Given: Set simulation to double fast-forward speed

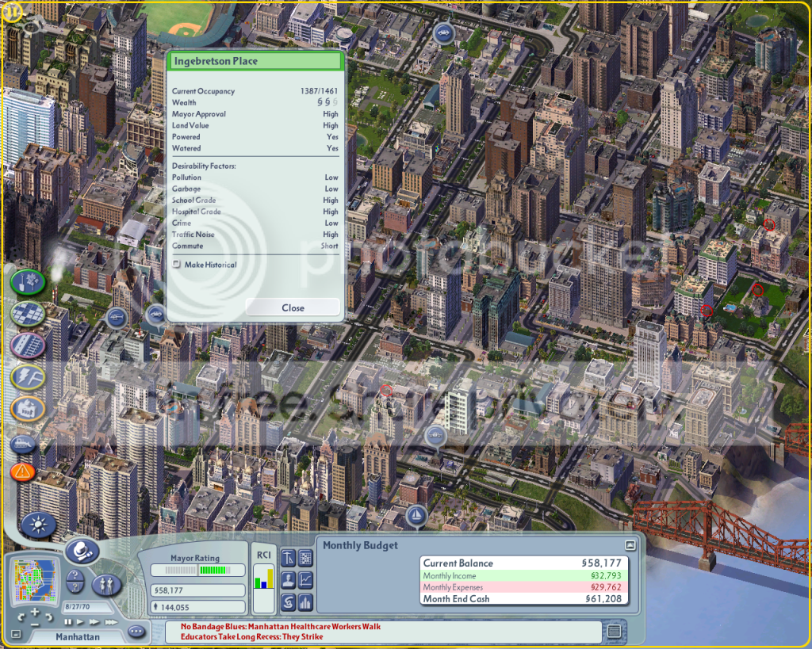Looking at the screenshot, I should [94, 621].
